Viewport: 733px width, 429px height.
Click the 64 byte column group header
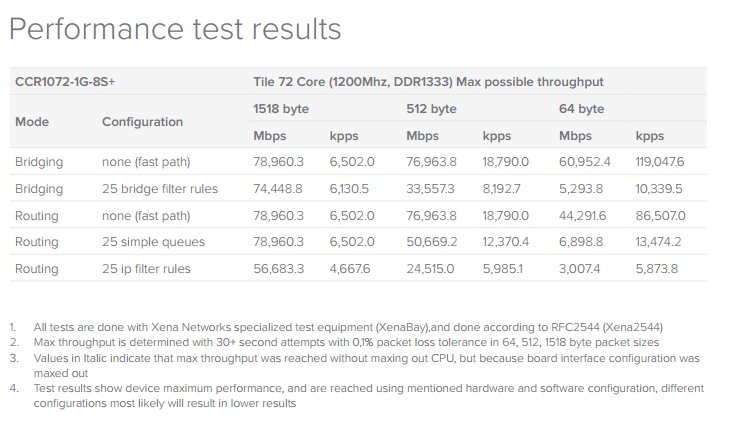point(582,109)
